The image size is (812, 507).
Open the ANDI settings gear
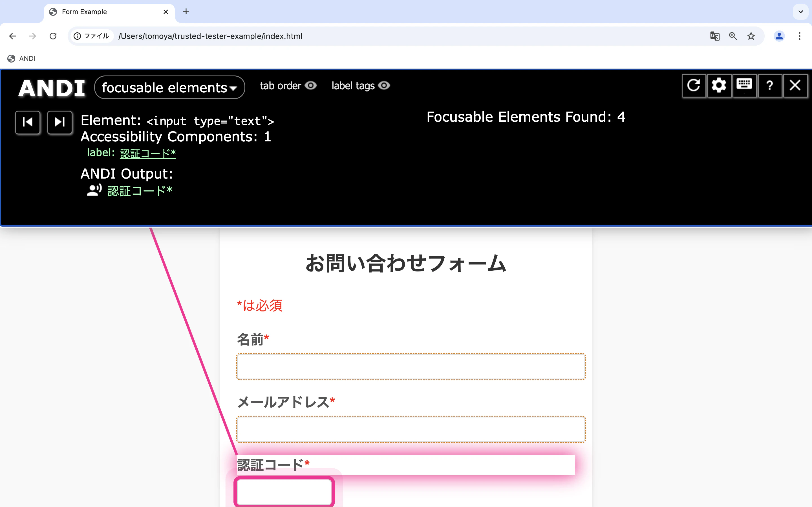(719, 86)
